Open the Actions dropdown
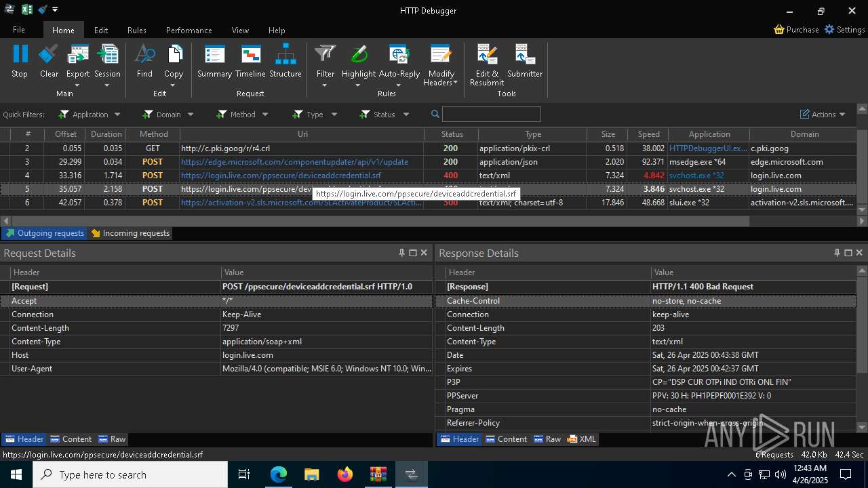 [x=823, y=115]
